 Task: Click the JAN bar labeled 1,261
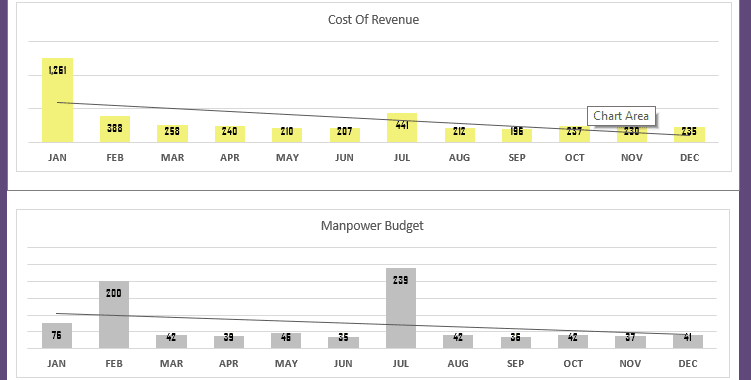57,100
